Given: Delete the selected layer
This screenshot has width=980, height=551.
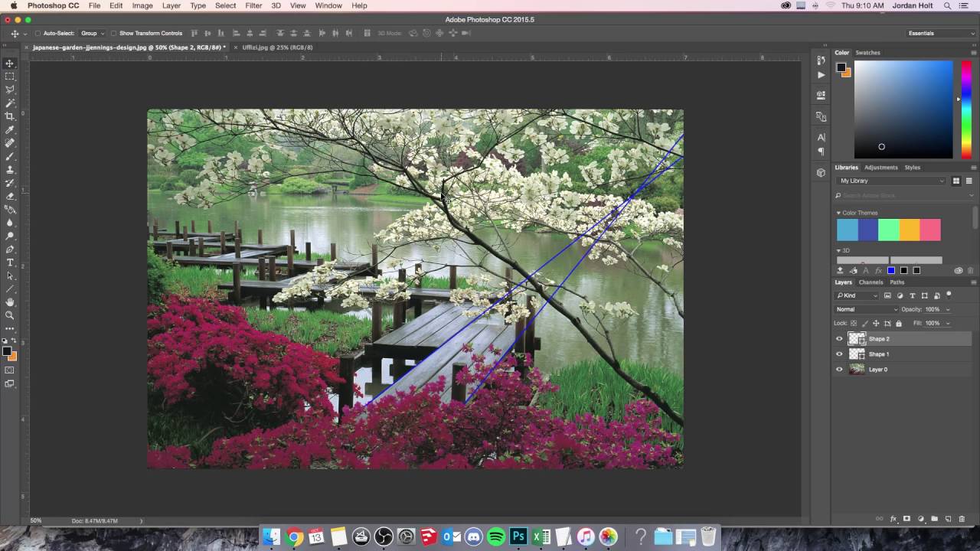Looking at the screenshot, I should pos(962,519).
